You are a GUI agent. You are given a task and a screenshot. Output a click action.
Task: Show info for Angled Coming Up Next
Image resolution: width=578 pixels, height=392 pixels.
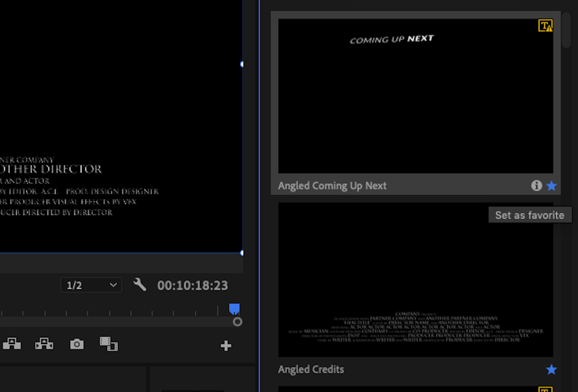point(537,186)
